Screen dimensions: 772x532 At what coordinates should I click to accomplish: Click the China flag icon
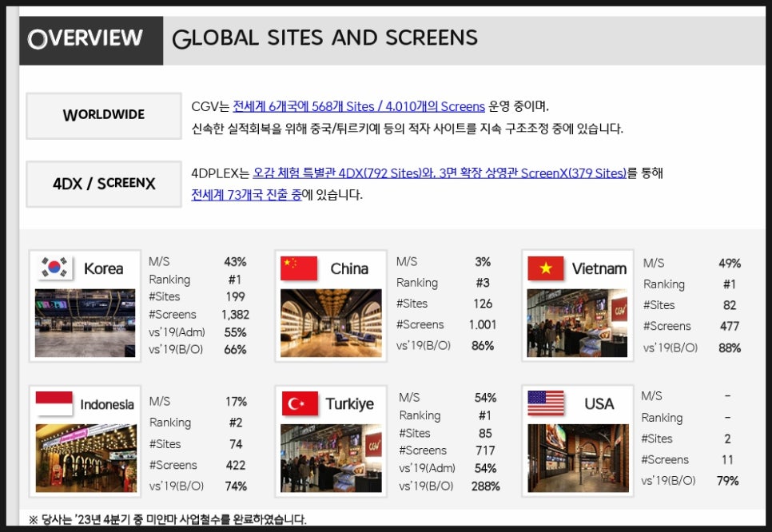click(x=299, y=268)
